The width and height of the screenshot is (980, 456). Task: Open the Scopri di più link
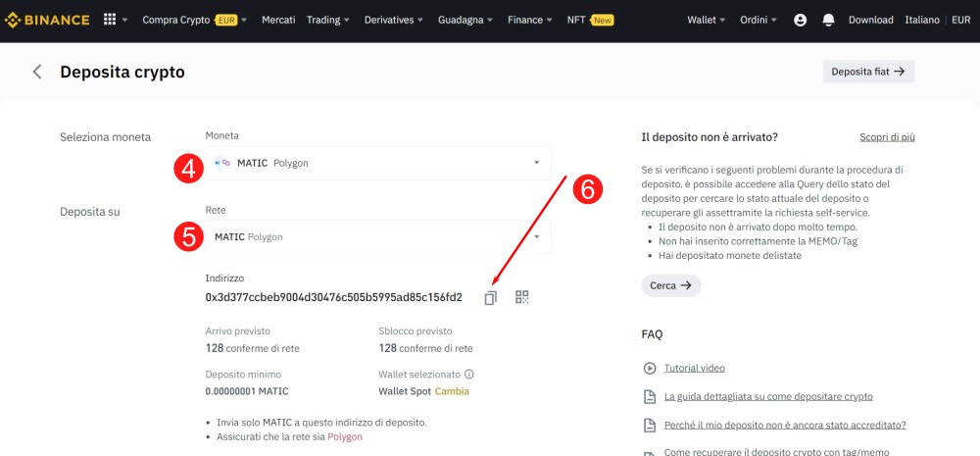coord(888,137)
